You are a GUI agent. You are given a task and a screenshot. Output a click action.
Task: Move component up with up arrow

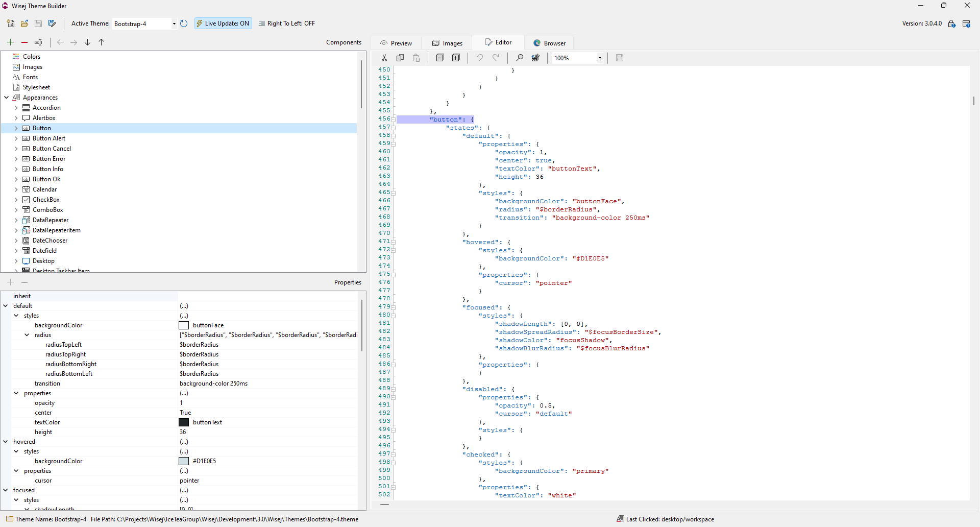[102, 42]
